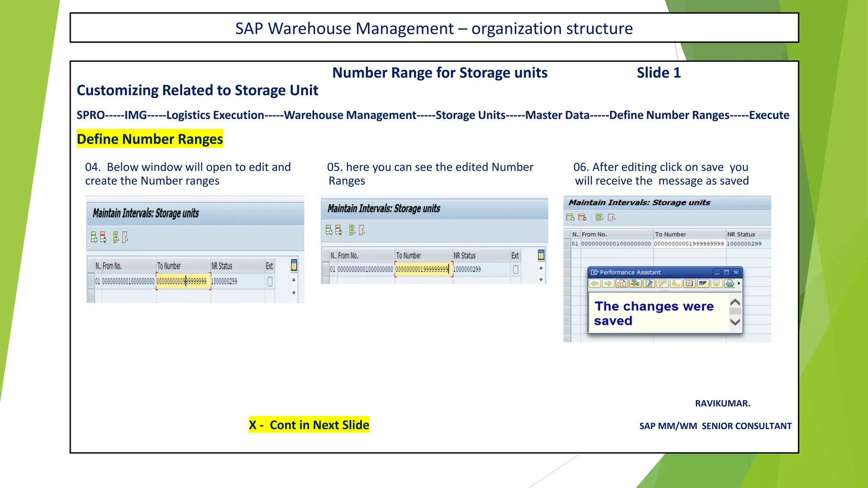Tick Ext checkbox in step 05 window

click(516, 269)
